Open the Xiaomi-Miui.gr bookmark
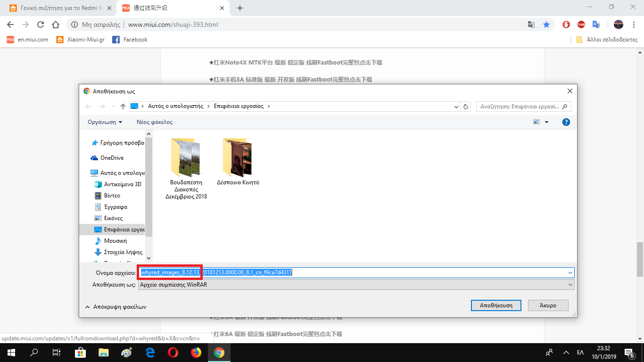This screenshot has width=644, height=362. (x=80, y=40)
